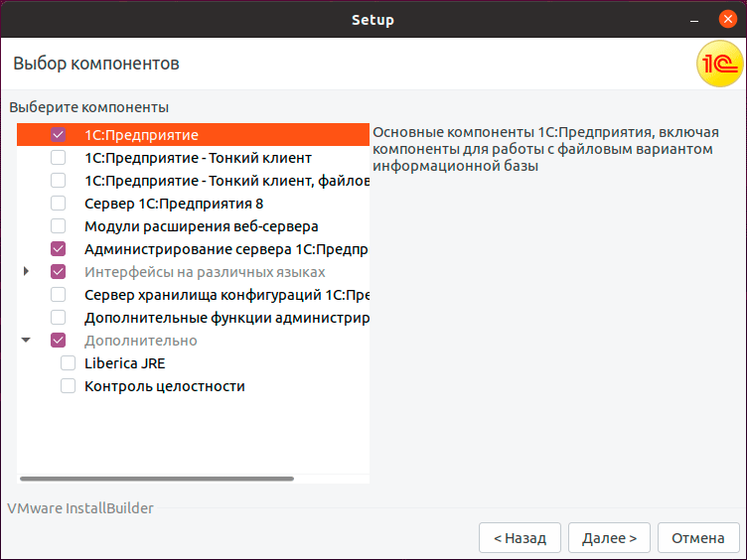Select Сервер хранилища конфигураций item
The height and width of the screenshot is (560, 747).
coord(227,295)
